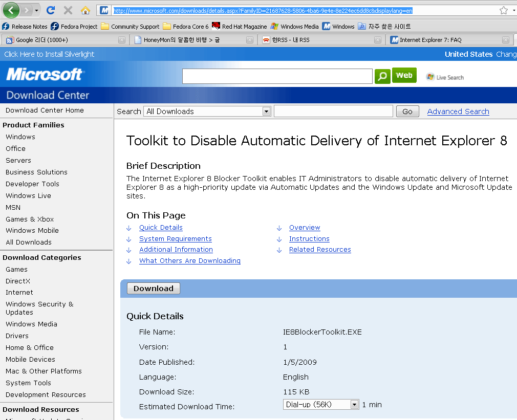Viewport: 517px width, 420px height.
Task: Open Games & Xbox product family
Action: pos(30,219)
